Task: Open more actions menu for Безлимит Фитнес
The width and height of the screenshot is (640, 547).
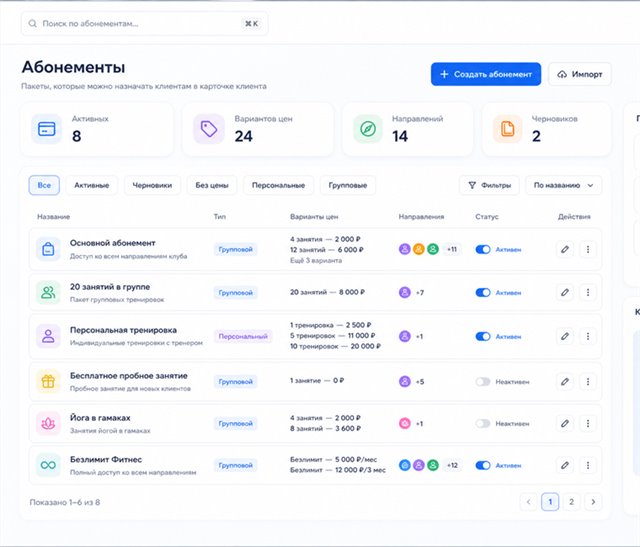Action: click(588, 465)
